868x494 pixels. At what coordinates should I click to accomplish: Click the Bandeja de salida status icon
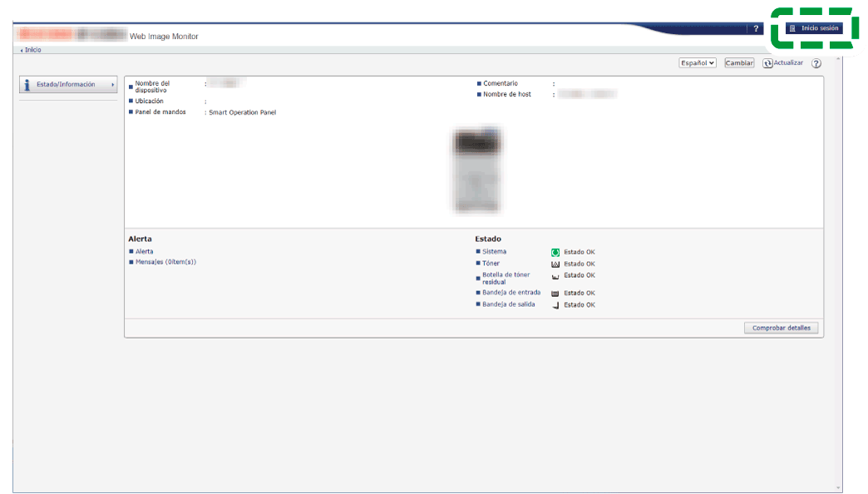click(x=555, y=305)
